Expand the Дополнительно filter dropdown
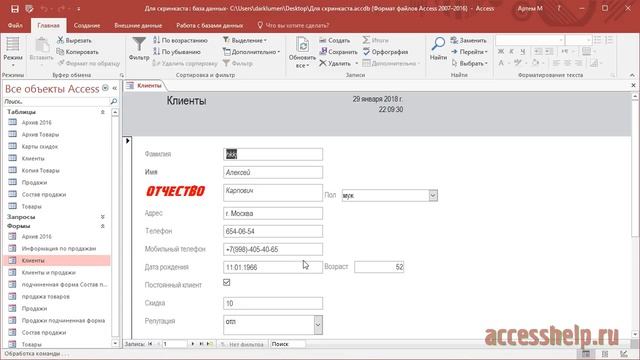This screenshot has width=640, height=360. pyautogui.click(x=251, y=52)
